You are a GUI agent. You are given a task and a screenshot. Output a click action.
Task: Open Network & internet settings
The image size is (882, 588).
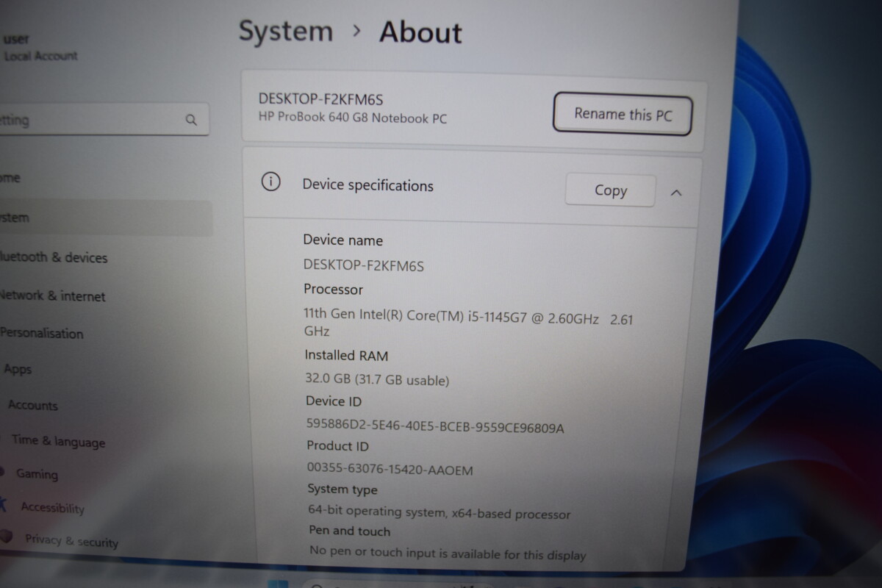53,295
